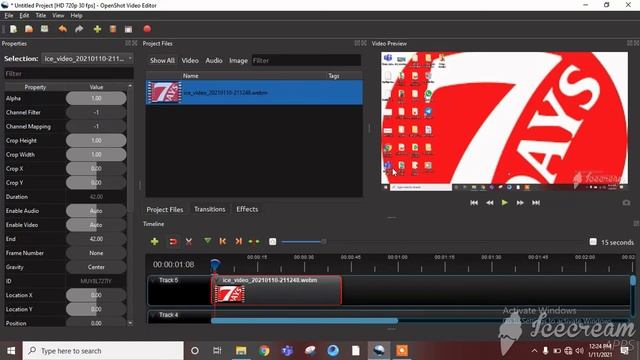Open Chrome from the taskbar
640x360 pixels.
264,351
